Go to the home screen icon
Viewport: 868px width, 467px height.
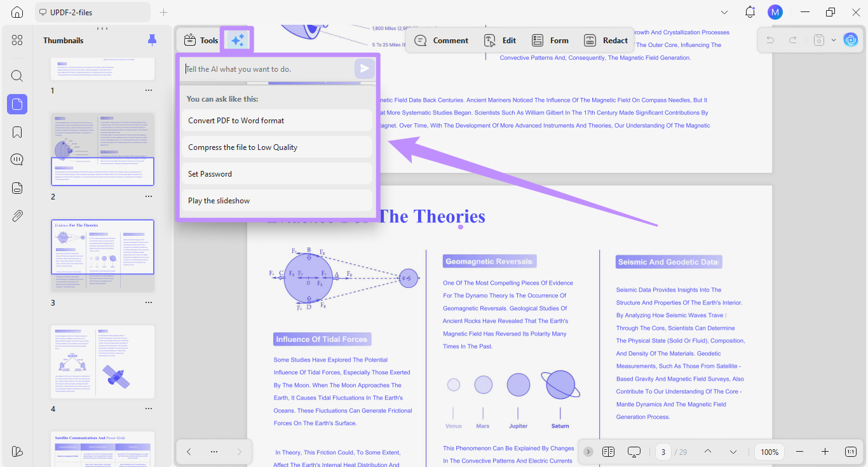point(17,12)
